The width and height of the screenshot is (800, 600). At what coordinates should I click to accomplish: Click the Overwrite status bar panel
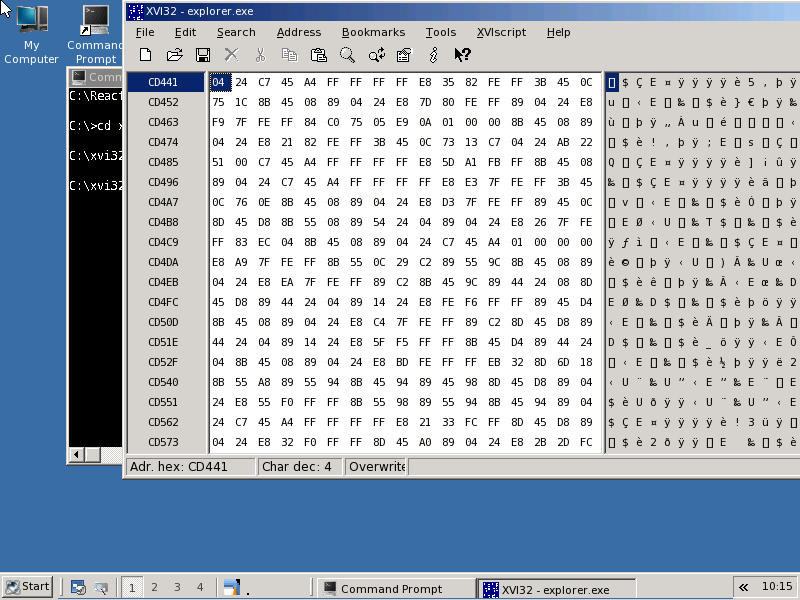click(x=376, y=467)
